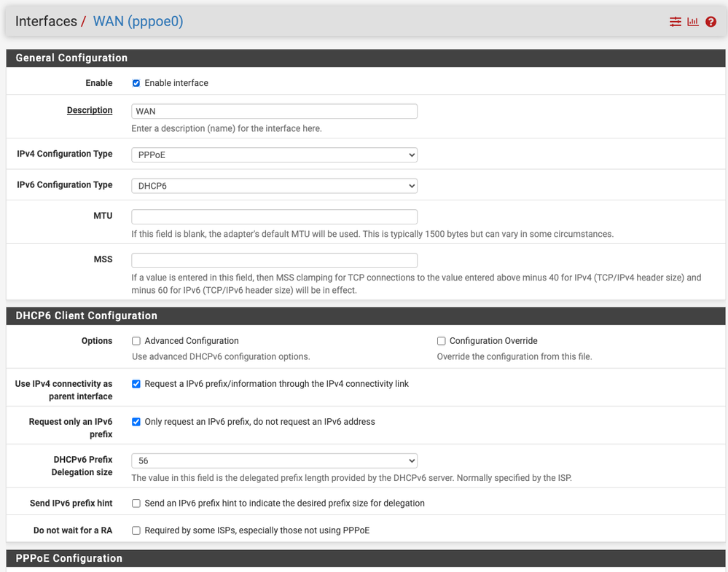The image size is (728, 572).
Task: Click the red help question mark icon
Action: (x=711, y=22)
